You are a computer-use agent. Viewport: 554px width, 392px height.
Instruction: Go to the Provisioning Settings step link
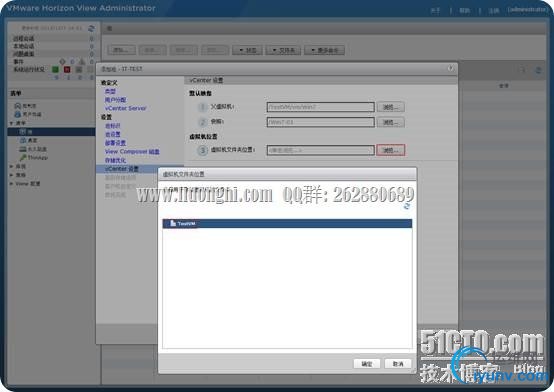click(116, 143)
